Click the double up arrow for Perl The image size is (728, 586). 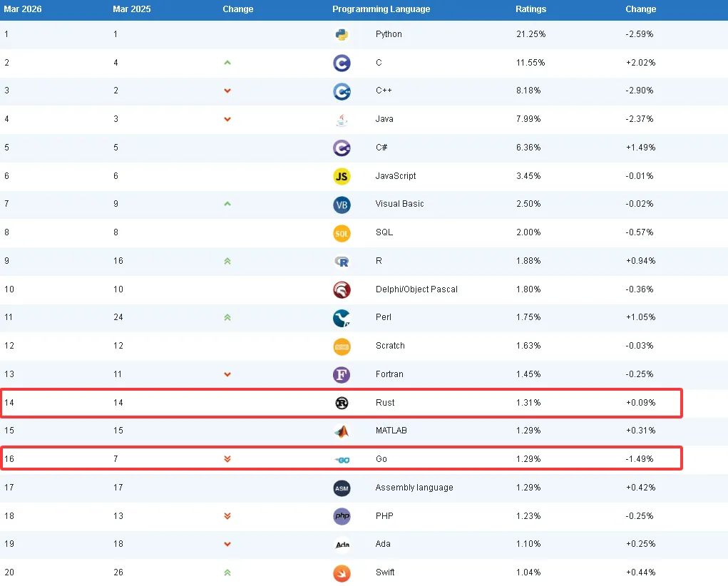point(227,317)
